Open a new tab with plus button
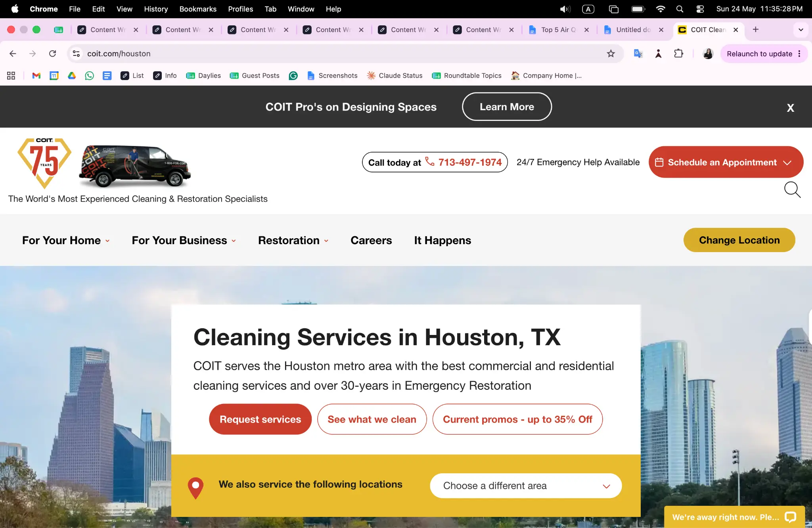812x528 pixels. tap(756, 30)
